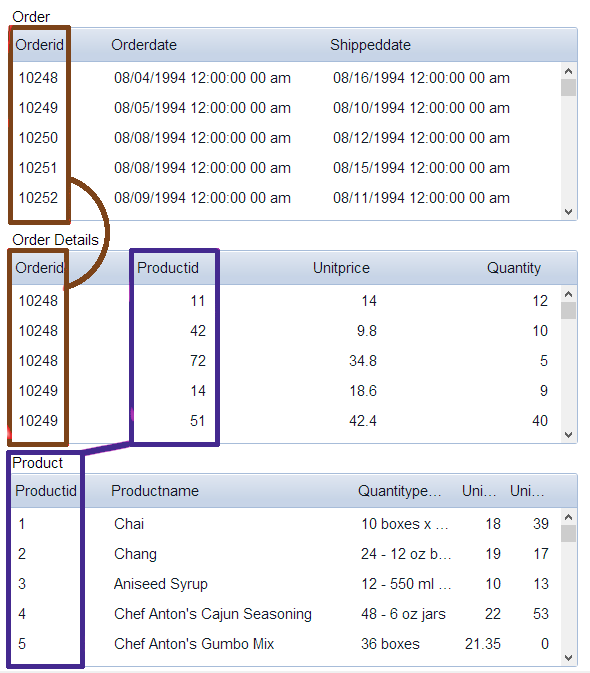Click Product table scroll up arrow

click(568, 517)
